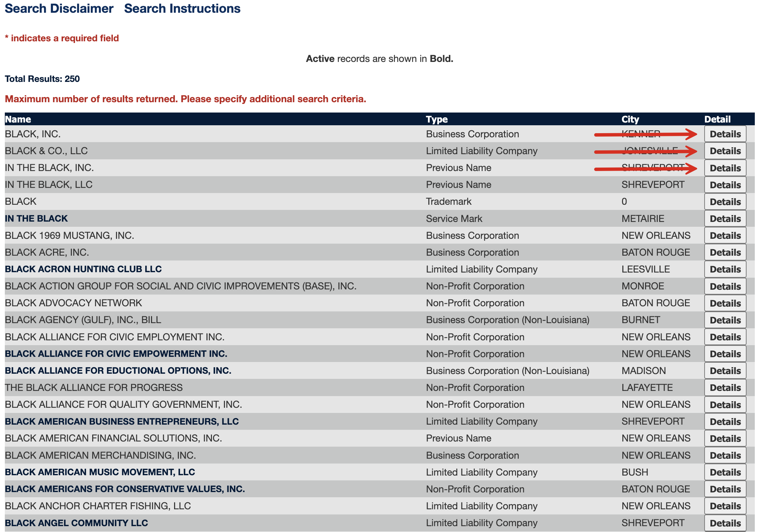The width and height of the screenshot is (761, 532).
Task: Select bold name 'BLACK ANGEL COMMUNITY LLC'
Action: tap(76, 523)
